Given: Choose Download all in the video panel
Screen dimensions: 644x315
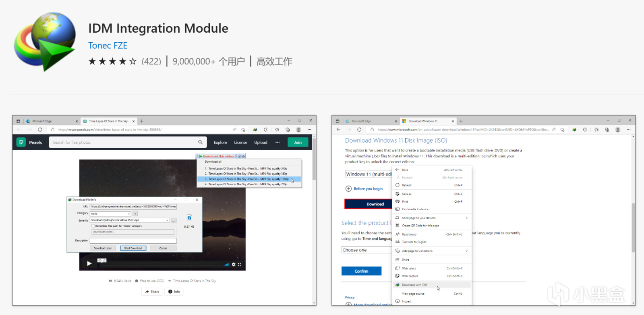Looking at the screenshot, I should (x=213, y=162).
